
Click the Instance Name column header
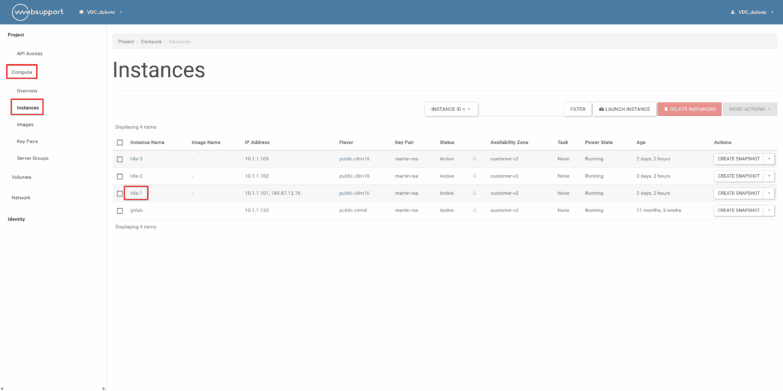point(147,142)
